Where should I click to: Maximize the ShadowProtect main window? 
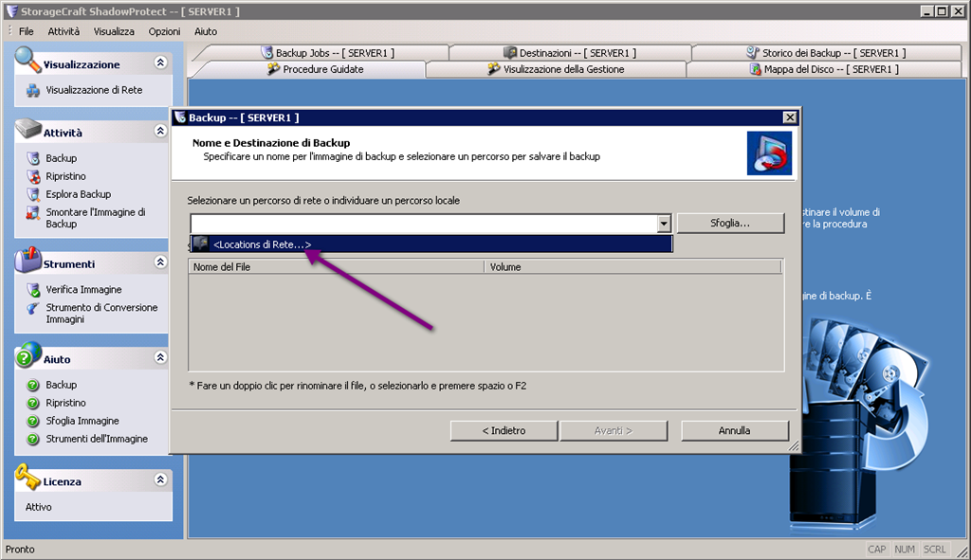942,11
